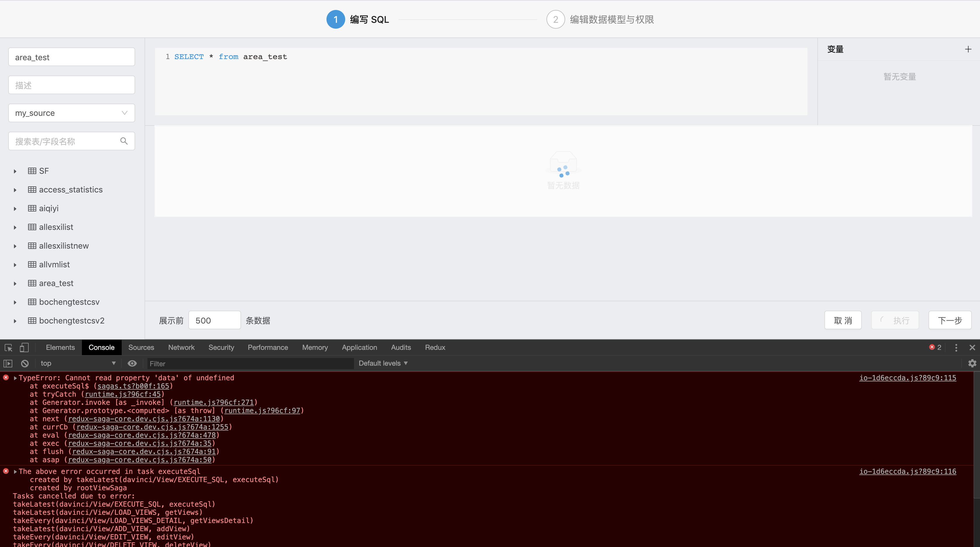The image size is (980, 547).
Task: Click the search magnifier in table search box
Action: 124,141
